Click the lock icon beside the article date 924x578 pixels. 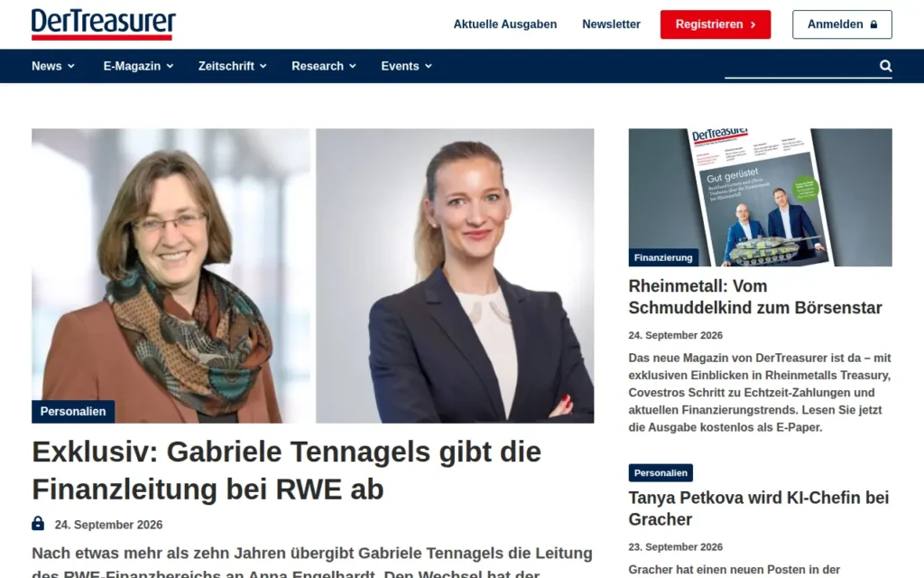coord(38,524)
